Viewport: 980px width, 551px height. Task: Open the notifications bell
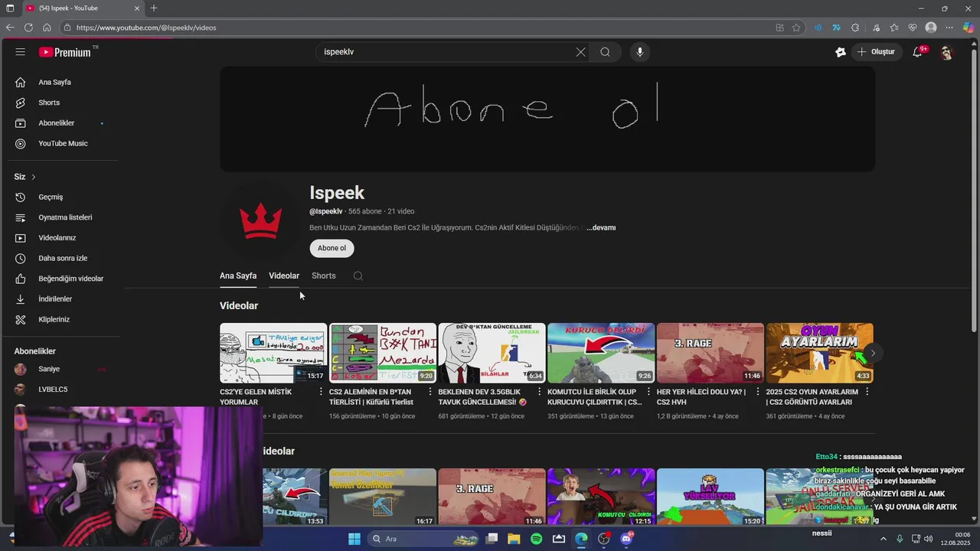pyautogui.click(x=917, y=52)
